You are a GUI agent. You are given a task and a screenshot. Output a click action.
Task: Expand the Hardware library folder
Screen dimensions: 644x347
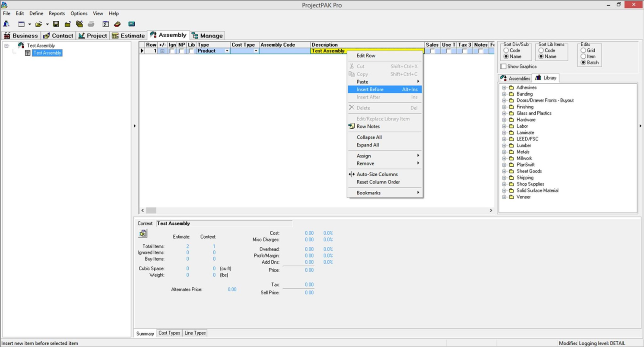pos(504,119)
